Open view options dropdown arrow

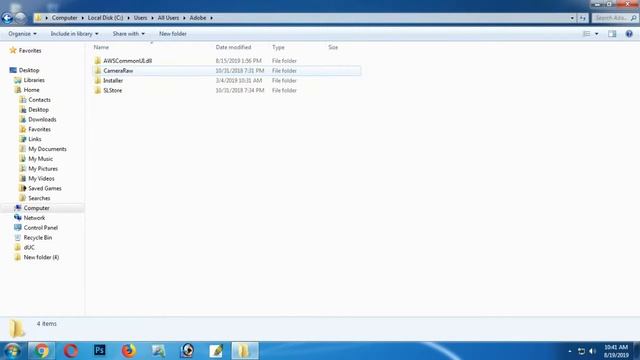[x=596, y=34]
